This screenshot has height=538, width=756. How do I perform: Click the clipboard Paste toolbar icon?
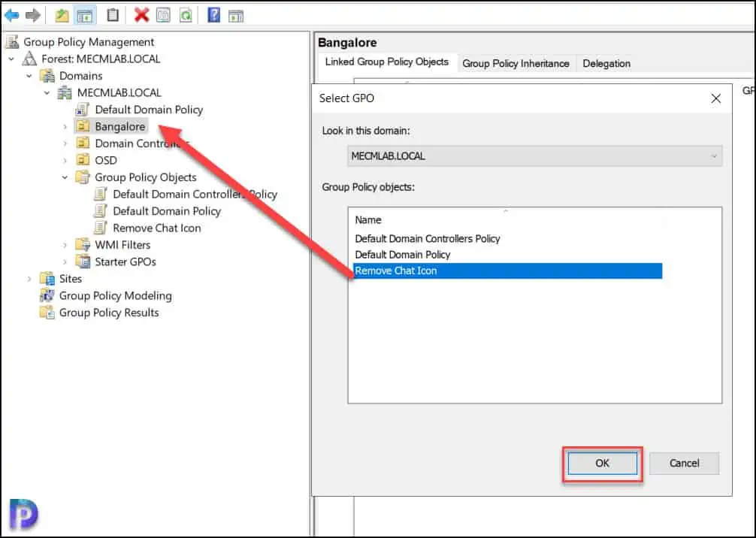click(112, 15)
